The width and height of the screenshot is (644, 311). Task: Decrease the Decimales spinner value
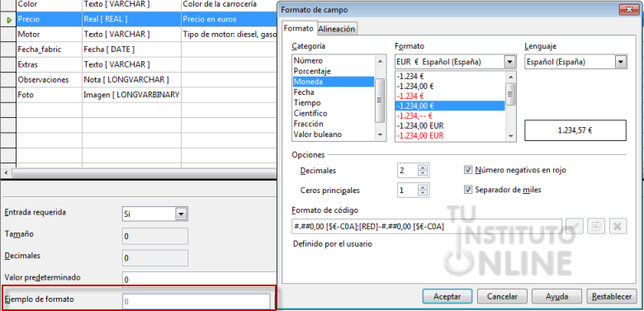(423, 173)
